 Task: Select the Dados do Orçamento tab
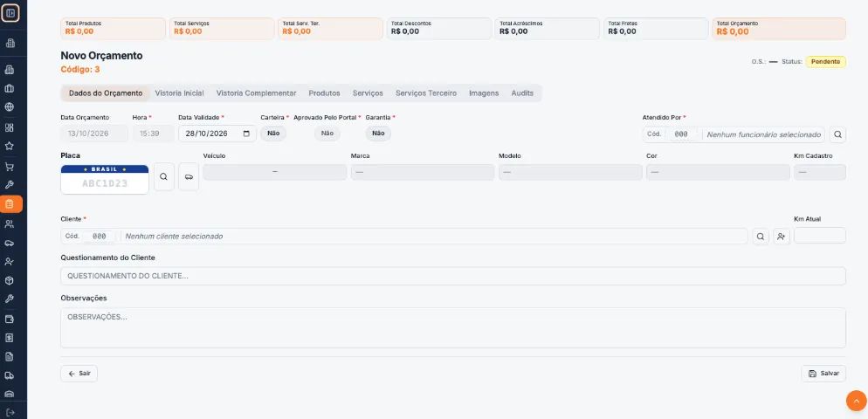pyautogui.click(x=105, y=93)
